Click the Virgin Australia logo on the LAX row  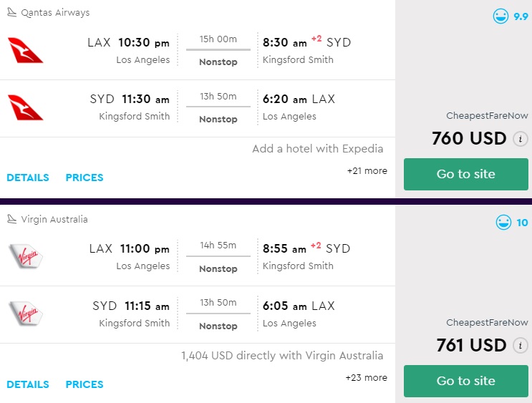click(26, 256)
